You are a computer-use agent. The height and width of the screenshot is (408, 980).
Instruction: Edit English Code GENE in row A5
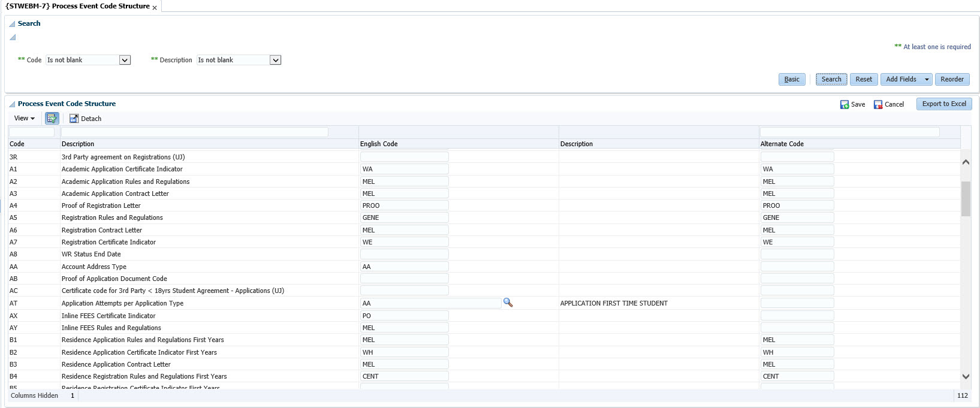coord(405,217)
